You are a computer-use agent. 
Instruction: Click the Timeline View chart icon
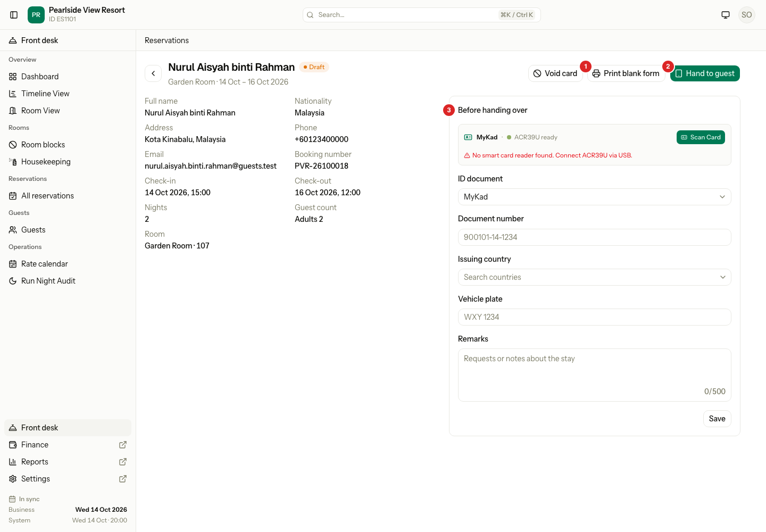13,94
